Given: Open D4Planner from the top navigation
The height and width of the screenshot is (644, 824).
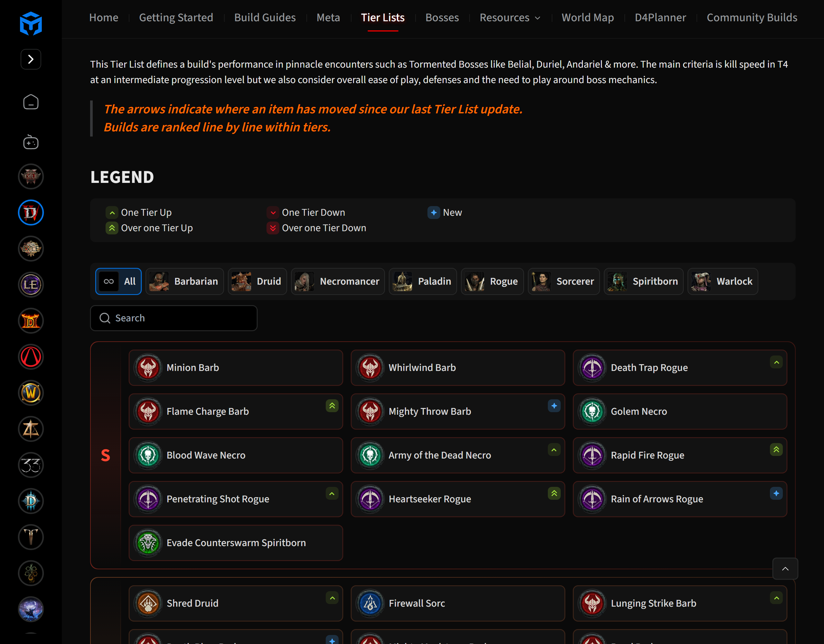Looking at the screenshot, I should 660,18.
